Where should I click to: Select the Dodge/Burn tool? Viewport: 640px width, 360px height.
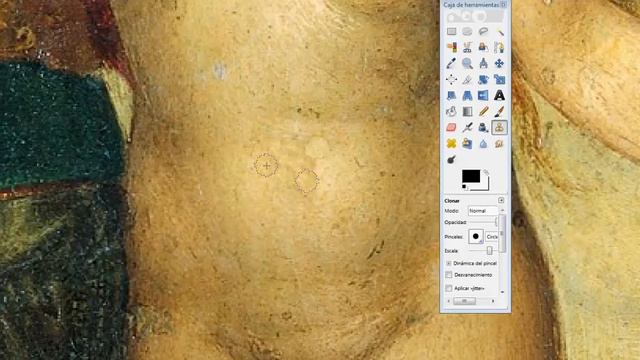click(x=451, y=159)
